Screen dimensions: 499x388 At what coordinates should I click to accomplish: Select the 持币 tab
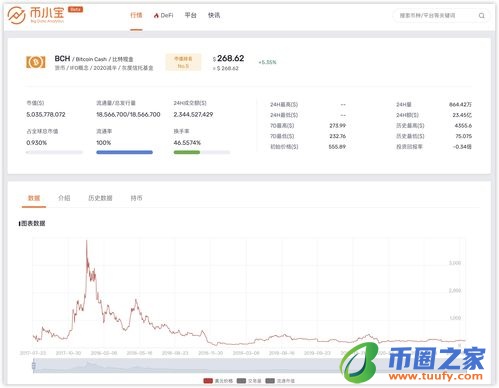pos(136,198)
